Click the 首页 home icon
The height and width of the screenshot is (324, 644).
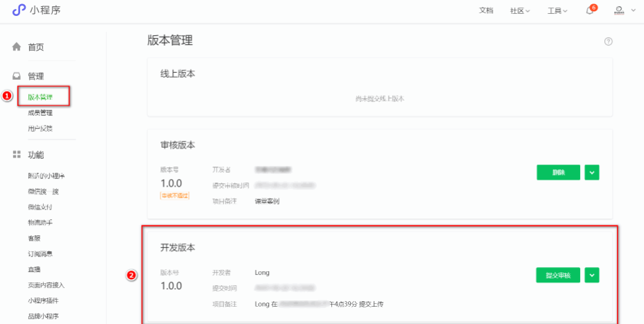[17, 46]
